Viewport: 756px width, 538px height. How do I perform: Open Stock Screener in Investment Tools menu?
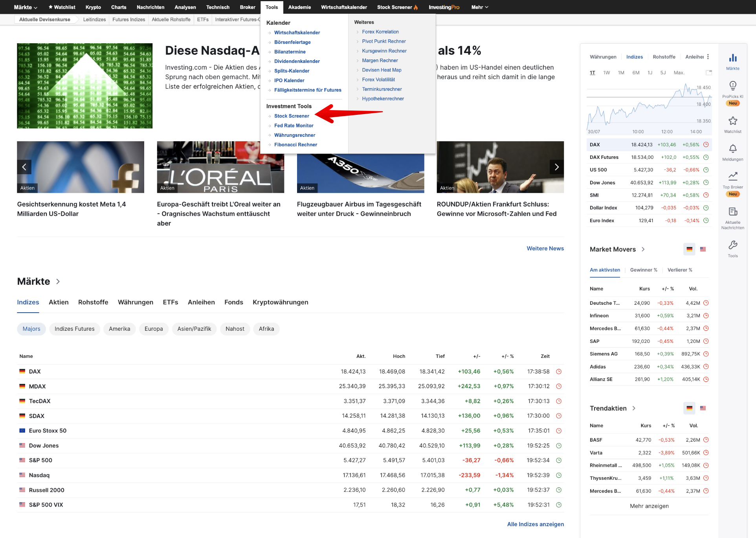[292, 116]
